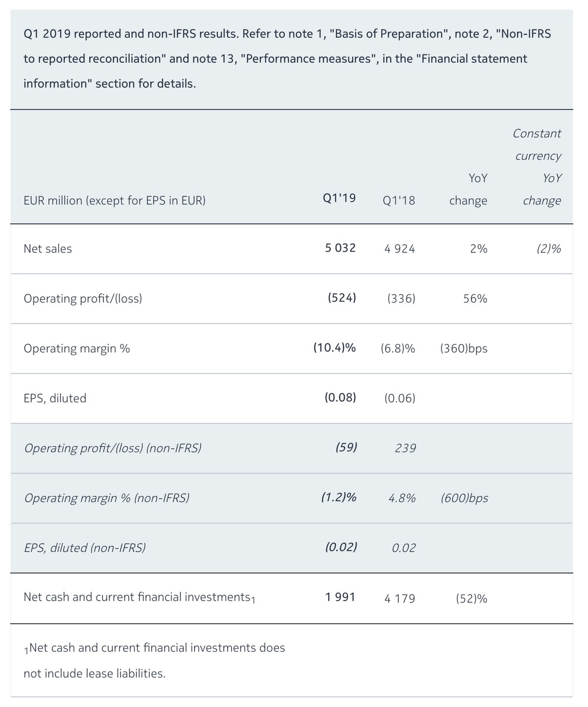Select the Operating margin % row label
The image size is (588, 707).
[x=77, y=348]
